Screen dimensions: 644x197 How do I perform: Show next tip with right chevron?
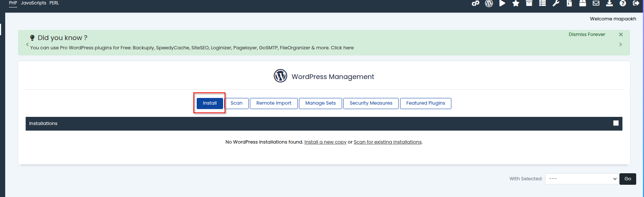[x=621, y=45]
